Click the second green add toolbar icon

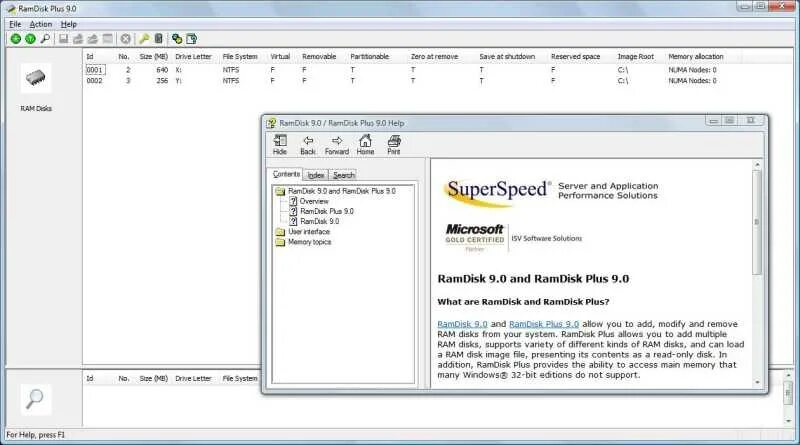[31, 39]
